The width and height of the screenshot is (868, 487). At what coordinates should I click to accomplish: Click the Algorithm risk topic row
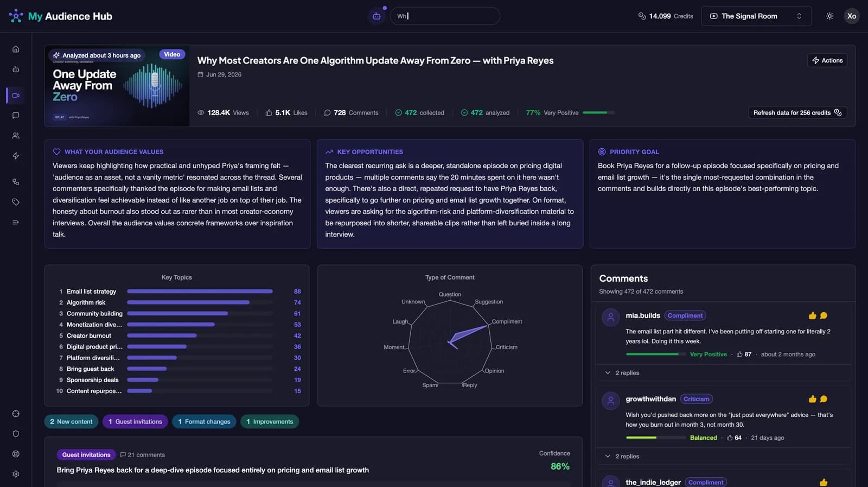(178, 302)
